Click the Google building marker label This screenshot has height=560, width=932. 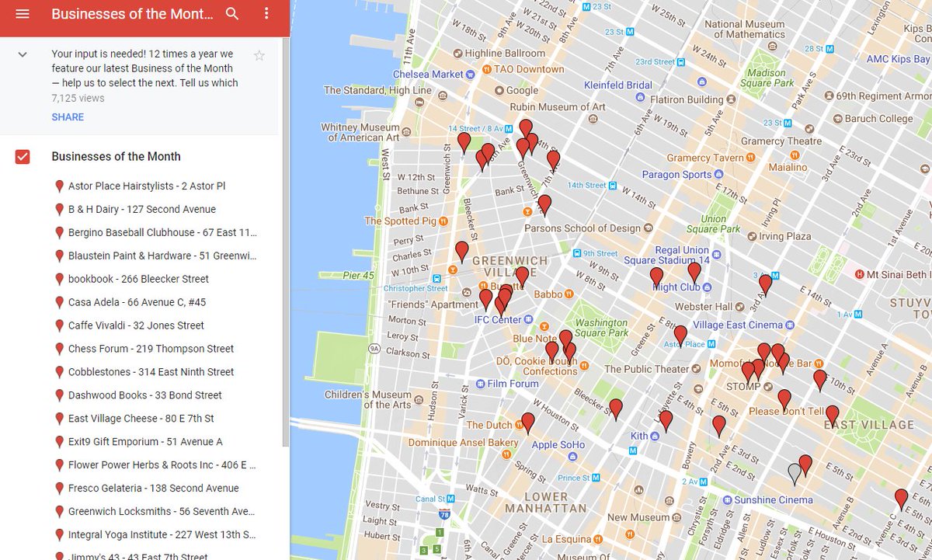(x=522, y=90)
